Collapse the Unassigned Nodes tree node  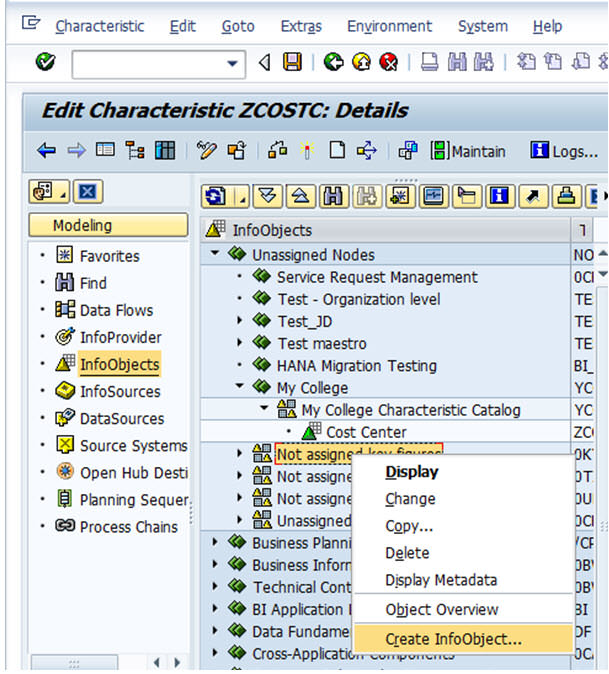pos(217,255)
